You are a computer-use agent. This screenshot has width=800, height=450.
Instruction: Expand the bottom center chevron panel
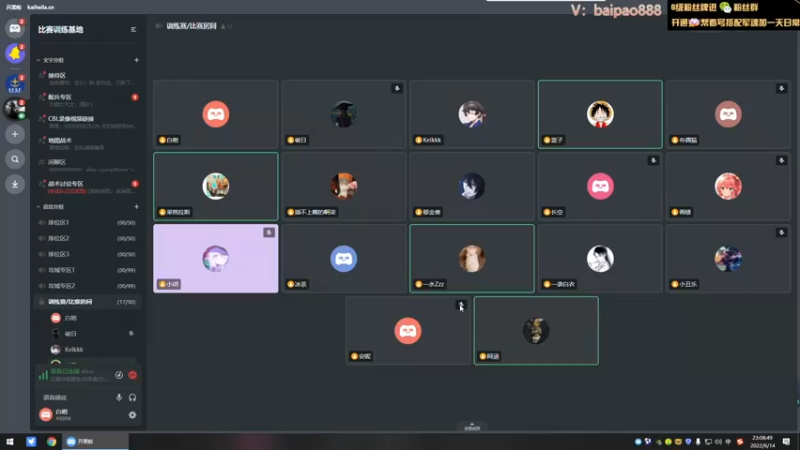472,426
